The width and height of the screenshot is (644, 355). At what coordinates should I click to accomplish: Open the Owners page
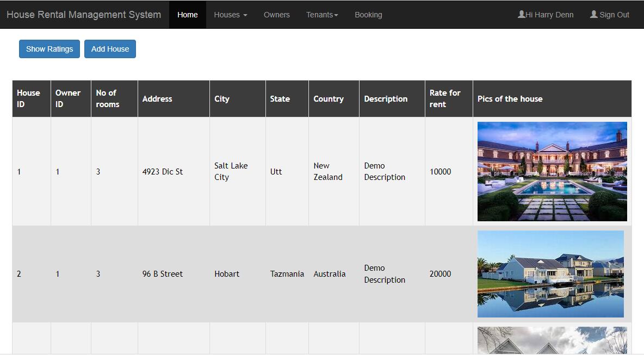[x=276, y=15]
